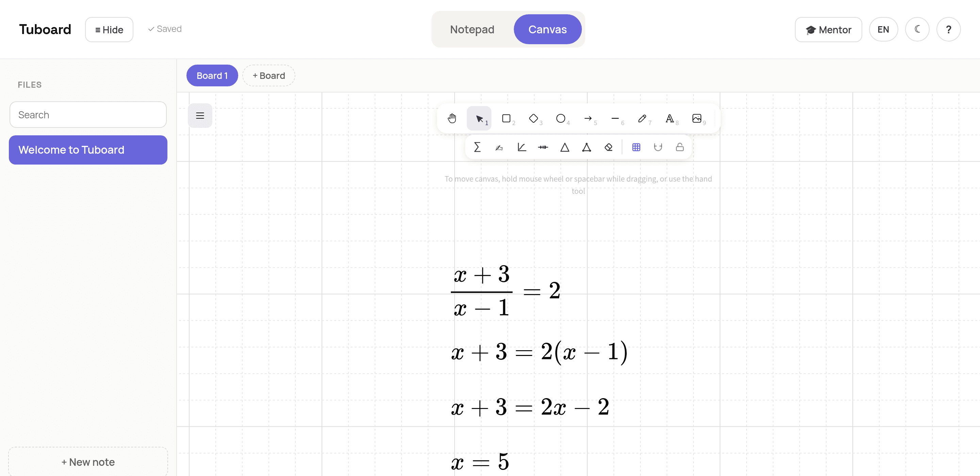This screenshot has width=980, height=476.
Task: Select the equation x=5
Action: coord(480,462)
